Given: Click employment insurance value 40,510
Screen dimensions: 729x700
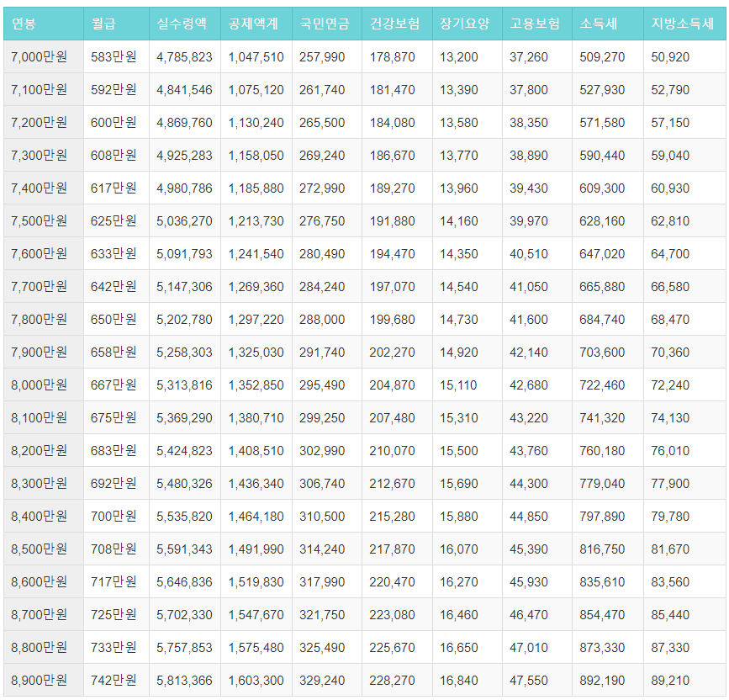Looking at the screenshot, I should (x=528, y=254).
